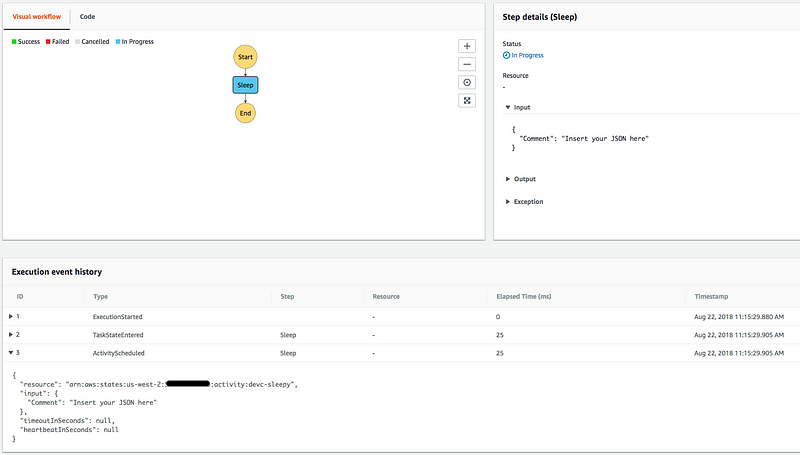Image resolution: width=800 pixels, height=455 pixels.
Task: Click the In Progress status icon
Action: (506, 56)
